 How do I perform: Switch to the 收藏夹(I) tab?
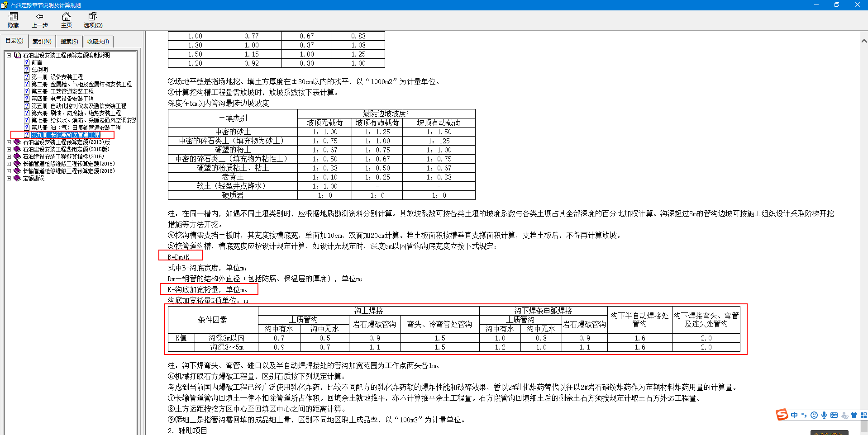[x=98, y=41]
